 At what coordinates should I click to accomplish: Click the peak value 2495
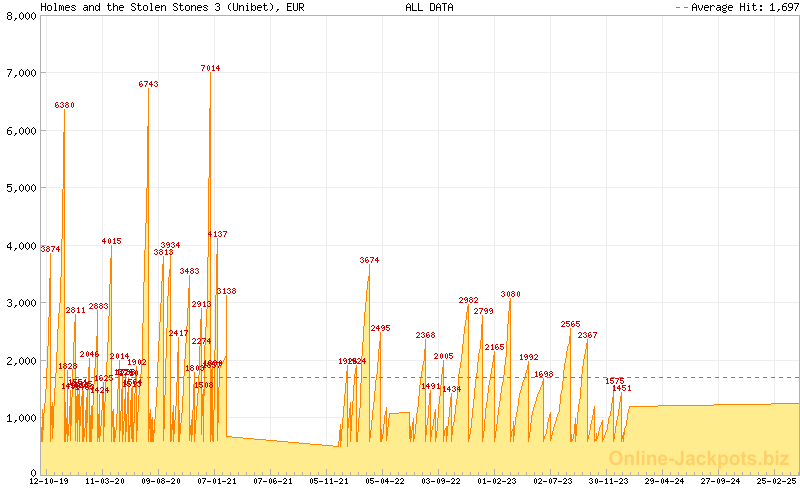[381, 328]
